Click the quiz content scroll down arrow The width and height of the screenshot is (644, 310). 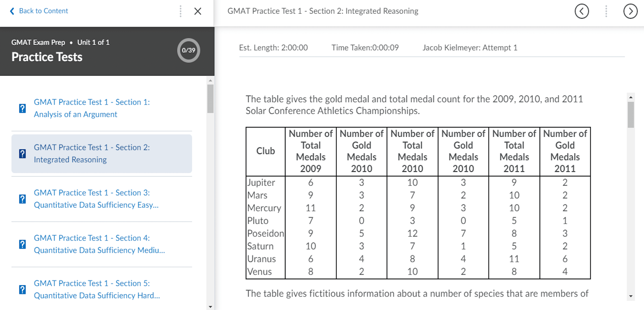[x=631, y=296]
